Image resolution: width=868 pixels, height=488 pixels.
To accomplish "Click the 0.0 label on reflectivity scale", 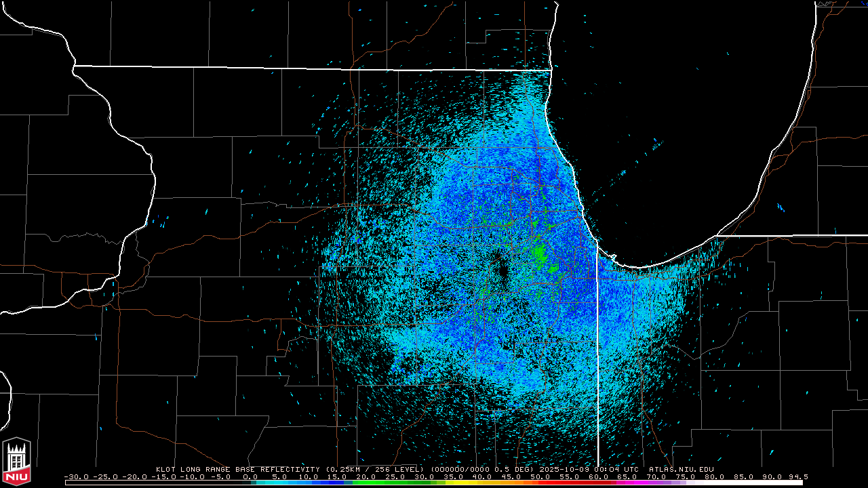I will [250, 476].
